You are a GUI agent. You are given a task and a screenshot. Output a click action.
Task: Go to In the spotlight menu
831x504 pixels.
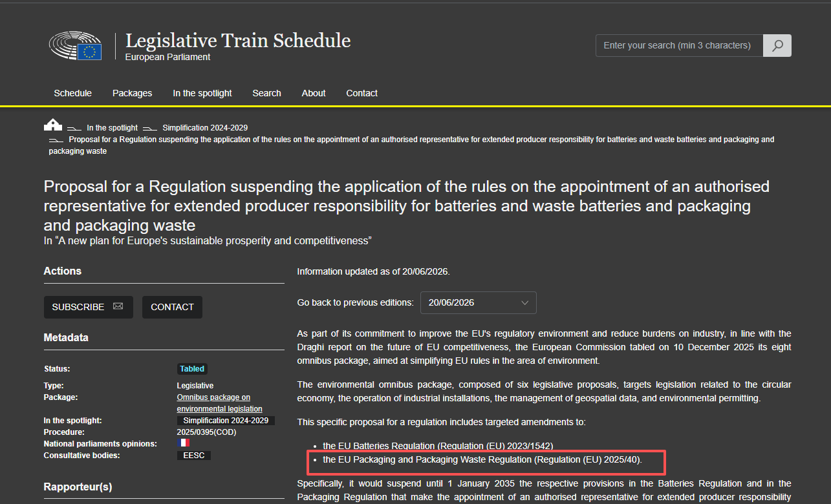tap(202, 93)
